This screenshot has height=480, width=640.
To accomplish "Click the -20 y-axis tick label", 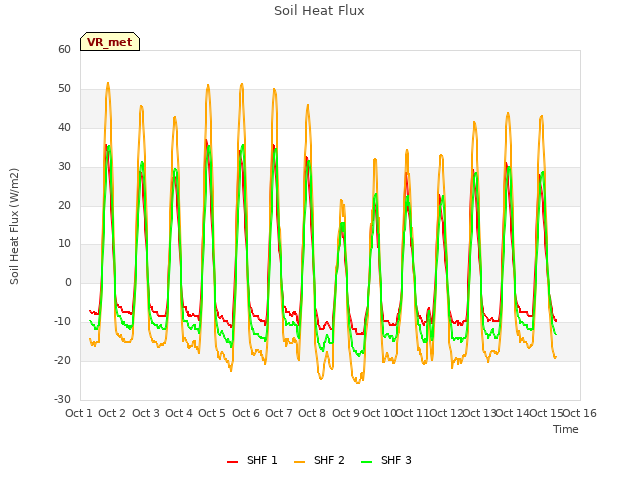I will tap(63, 360).
